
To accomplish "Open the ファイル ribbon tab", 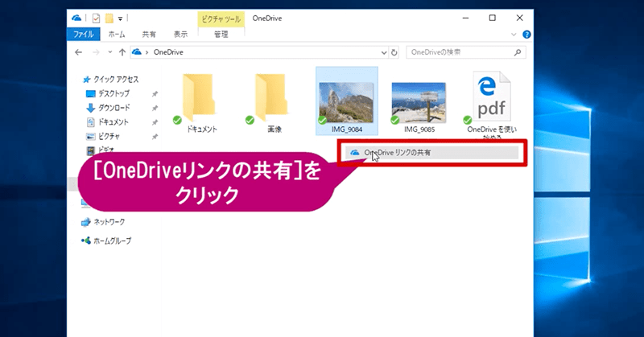I will click(84, 34).
